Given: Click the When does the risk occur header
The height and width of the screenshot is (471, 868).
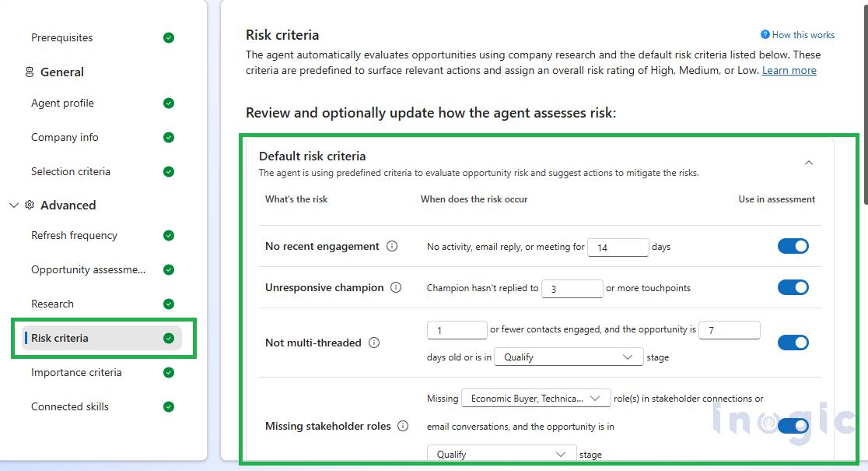Looking at the screenshot, I should point(474,199).
